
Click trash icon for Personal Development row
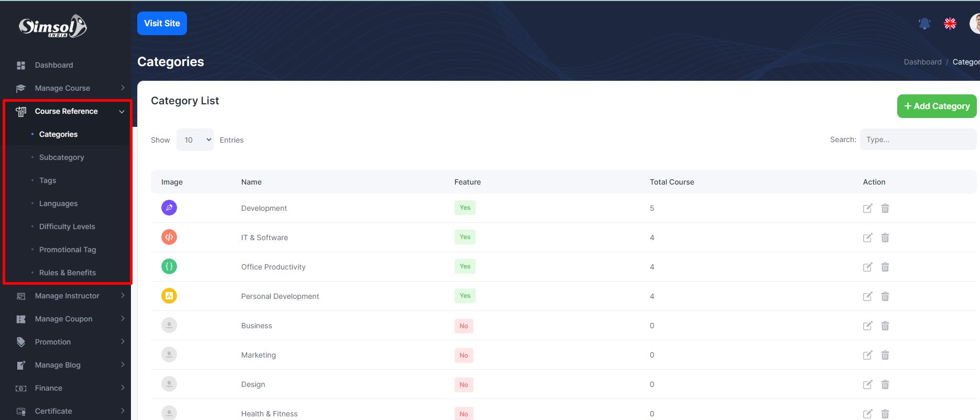885,296
